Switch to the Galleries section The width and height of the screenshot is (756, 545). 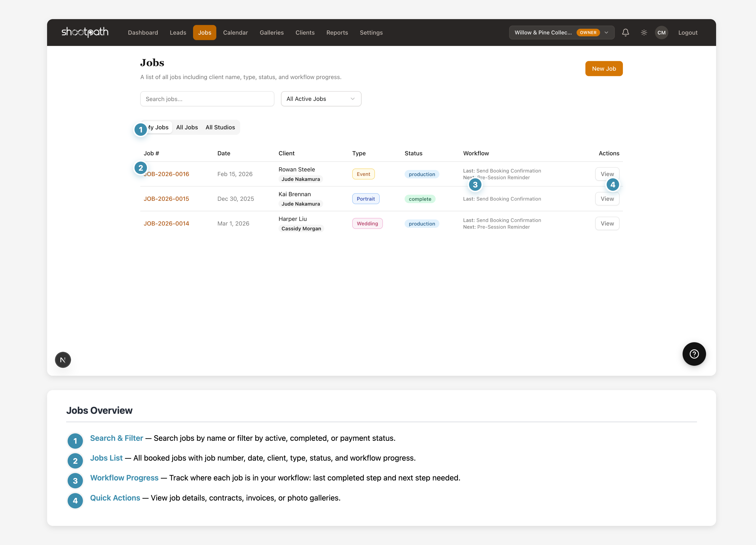coord(272,32)
